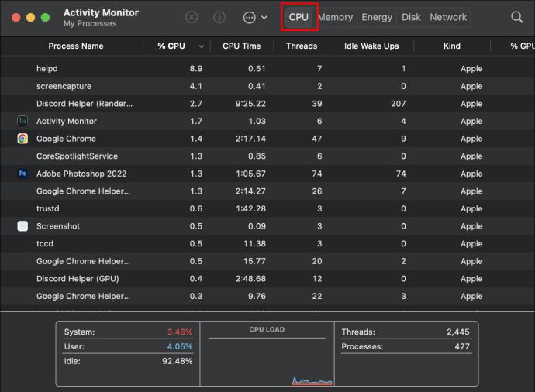Click the 2:17.14 CPU time cell
Screen dimensions: 535x392
click(250, 139)
